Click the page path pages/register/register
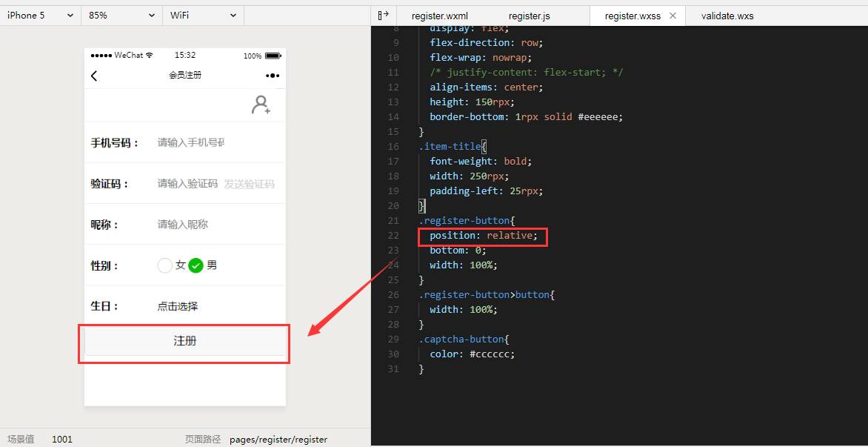868x447 pixels. [278, 440]
